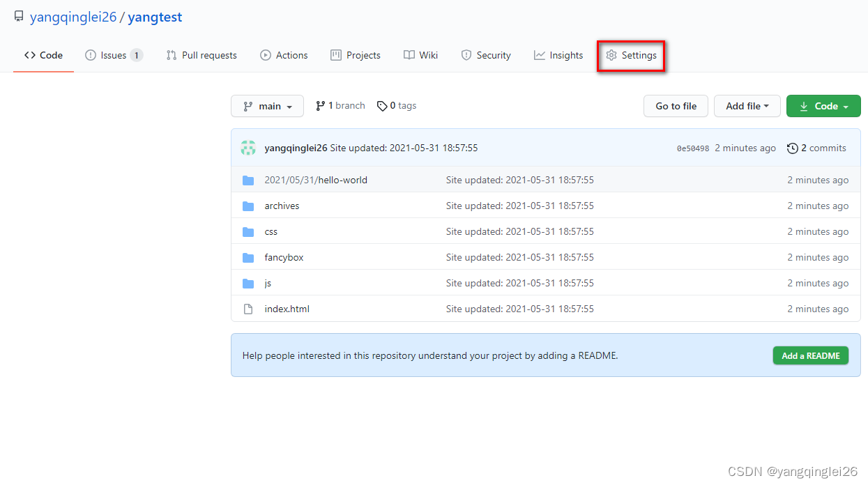This screenshot has height=485, width=868.
Task: Click the Add a README button
Action: 810,355
